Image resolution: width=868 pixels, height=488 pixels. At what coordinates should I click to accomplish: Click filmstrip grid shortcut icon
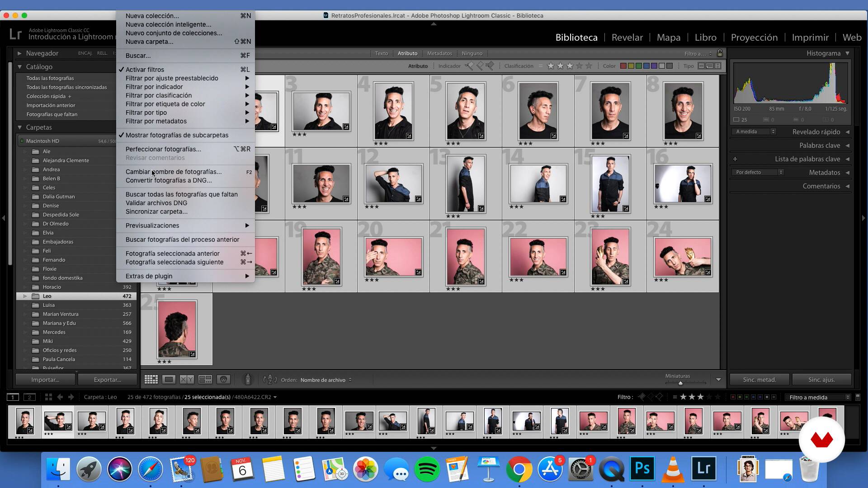click(48, 397)
